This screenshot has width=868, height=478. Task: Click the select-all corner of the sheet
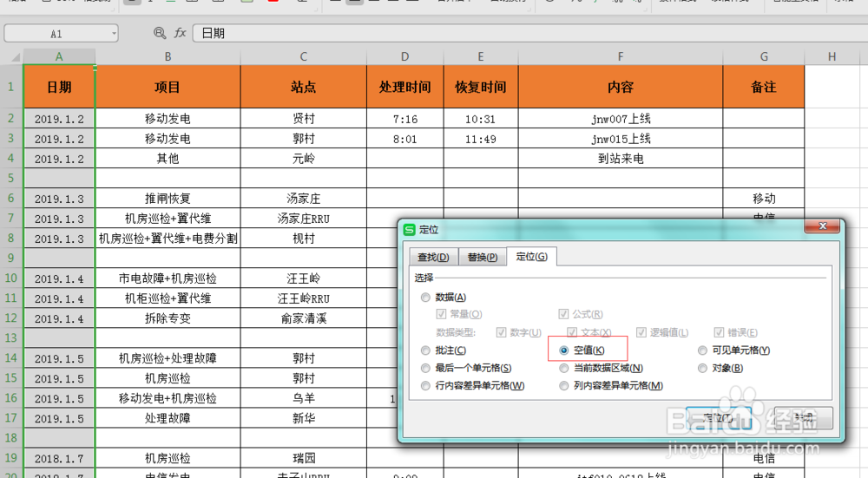coord(15,56)
